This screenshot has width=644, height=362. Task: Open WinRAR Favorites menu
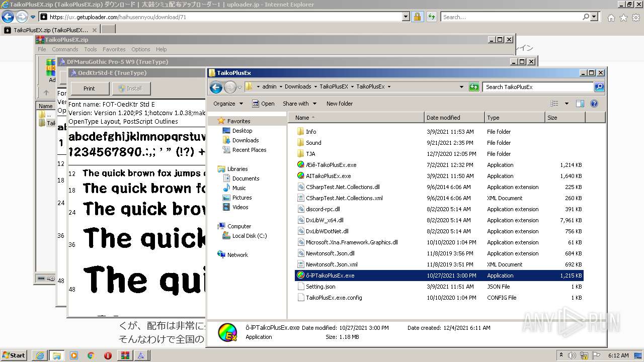click(114, 49)
